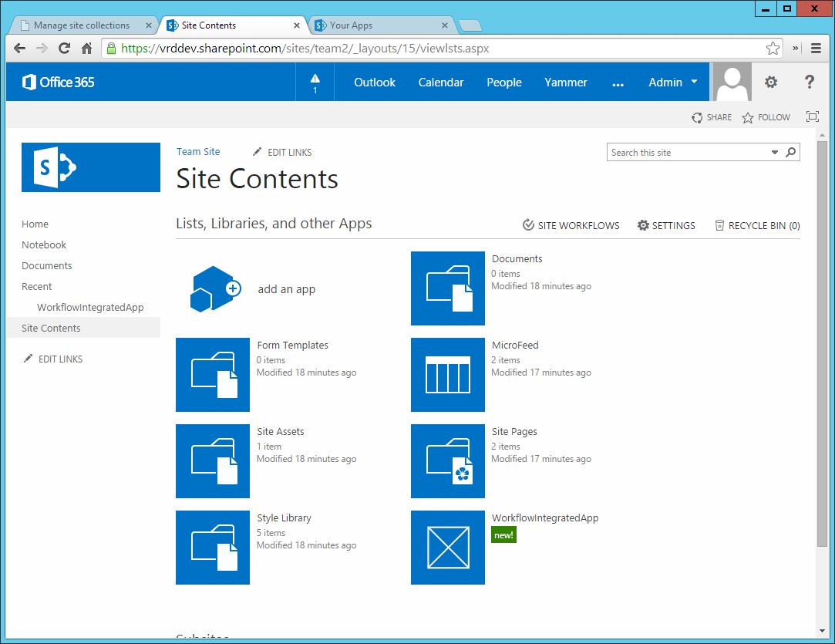Click the SHARE button
The height and width of the screenshot is (644, 835).
coord(712,117)
